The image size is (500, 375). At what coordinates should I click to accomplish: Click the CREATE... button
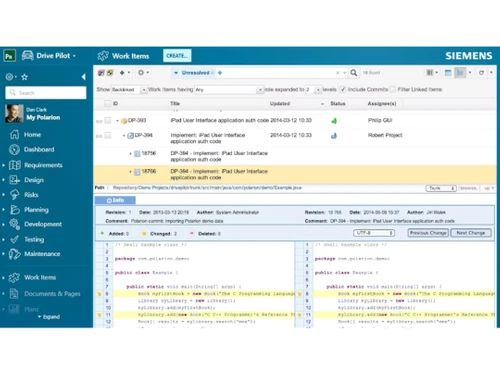click(177, 56)
